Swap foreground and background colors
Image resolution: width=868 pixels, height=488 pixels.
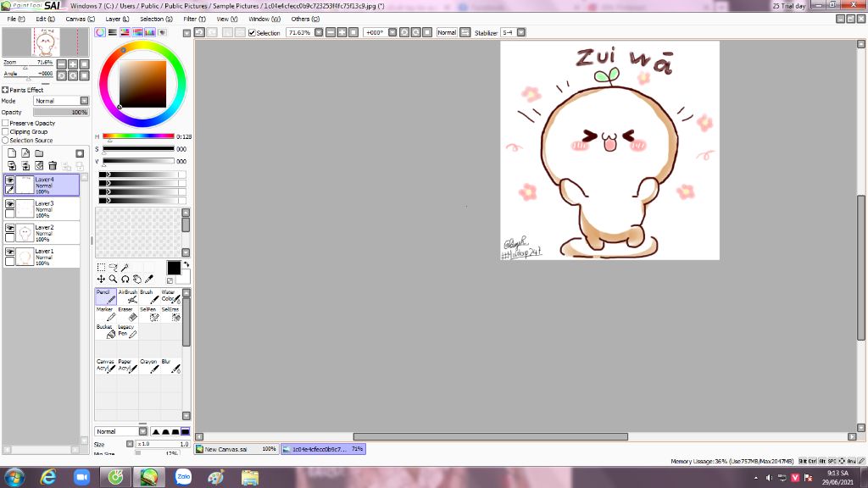pyautogui.click(x=186, y=264)
